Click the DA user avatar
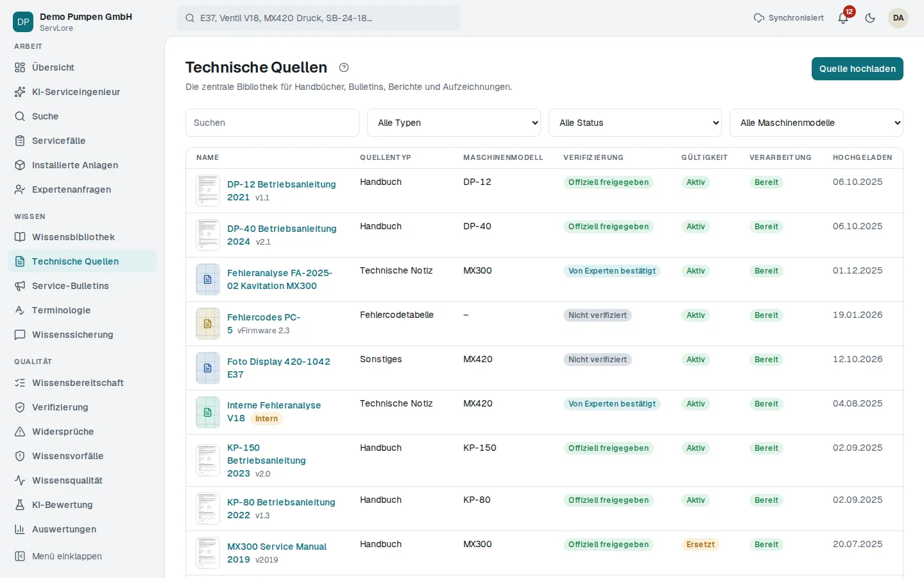 898,18
